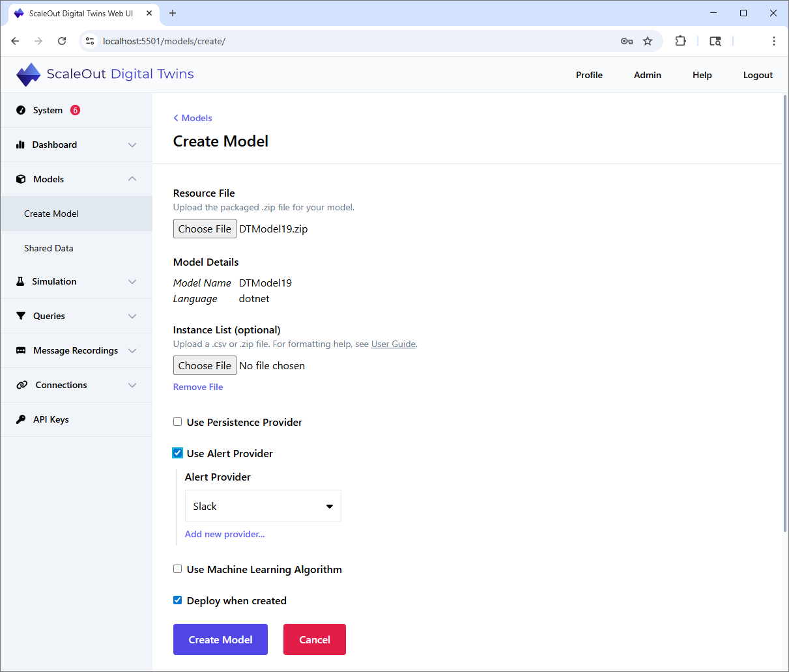
Task: Click the page vertical scrollbar
Action: [x=784, y=313]
